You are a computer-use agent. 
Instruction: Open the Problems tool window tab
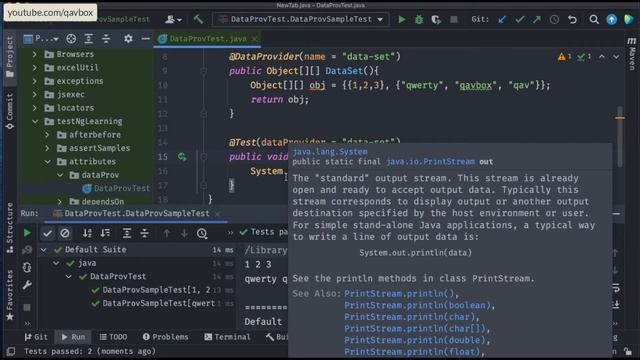166,337
